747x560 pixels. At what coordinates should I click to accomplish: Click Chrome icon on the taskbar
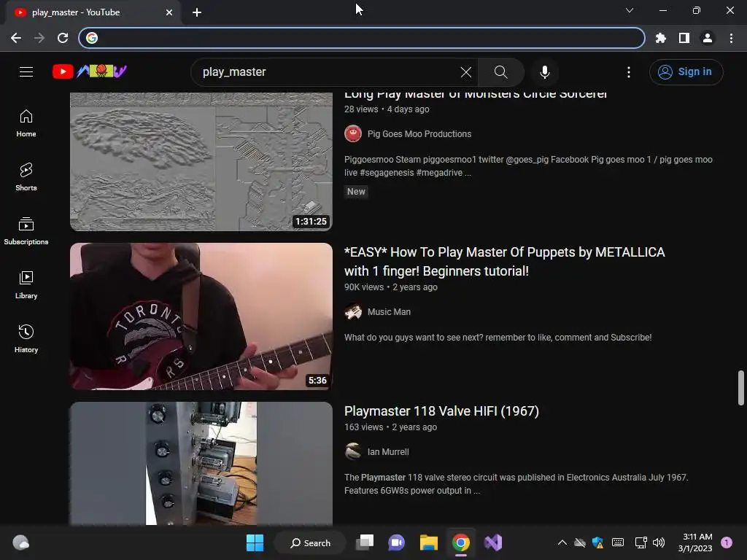pyautogui.click(x=461, y=542)
